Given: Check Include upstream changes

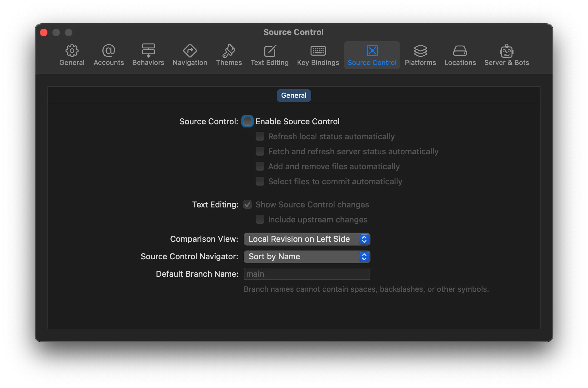Looking at the screenshot, I should 260,219.
